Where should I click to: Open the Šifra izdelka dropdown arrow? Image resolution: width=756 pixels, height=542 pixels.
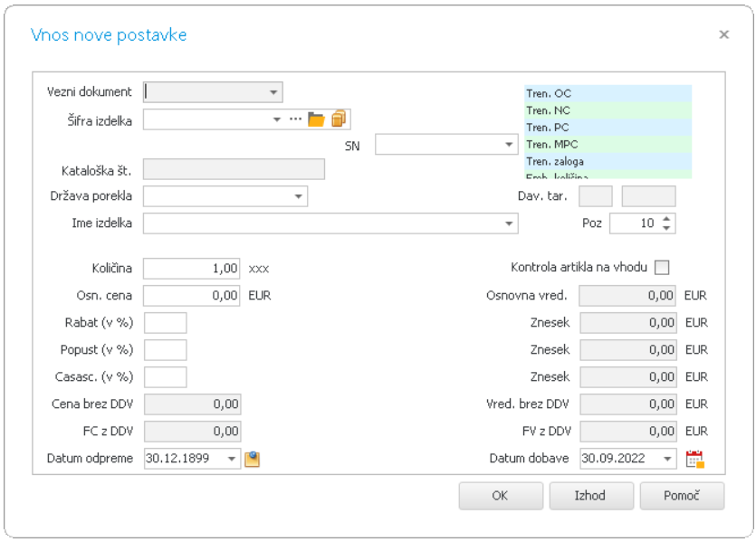pyautogui.click(x=277, y=119)
